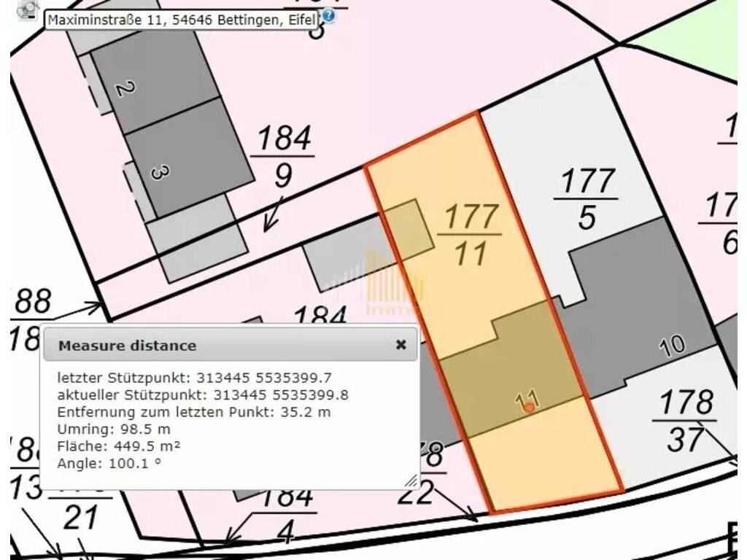747x560 pixels.
Task: Click the orange point marker on building 11
Action: [530, 408]
